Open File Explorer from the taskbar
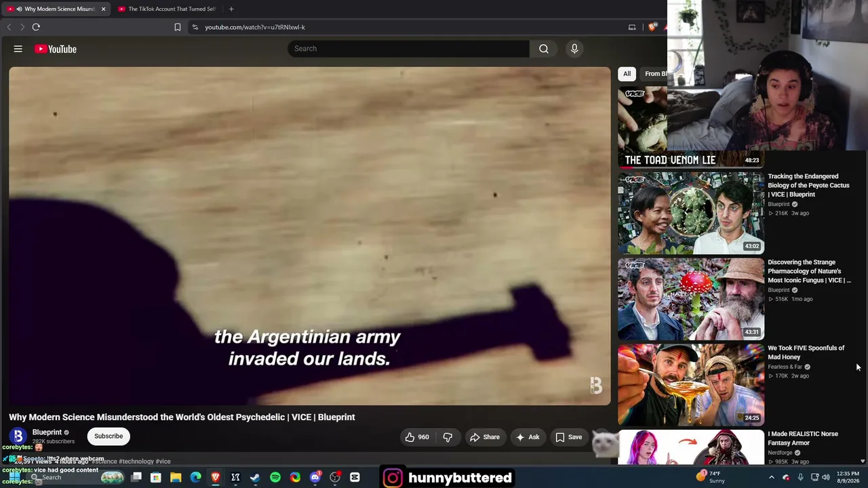Image resolution: width=868 pixels, height=488 pixels. [x=176, y=478]
